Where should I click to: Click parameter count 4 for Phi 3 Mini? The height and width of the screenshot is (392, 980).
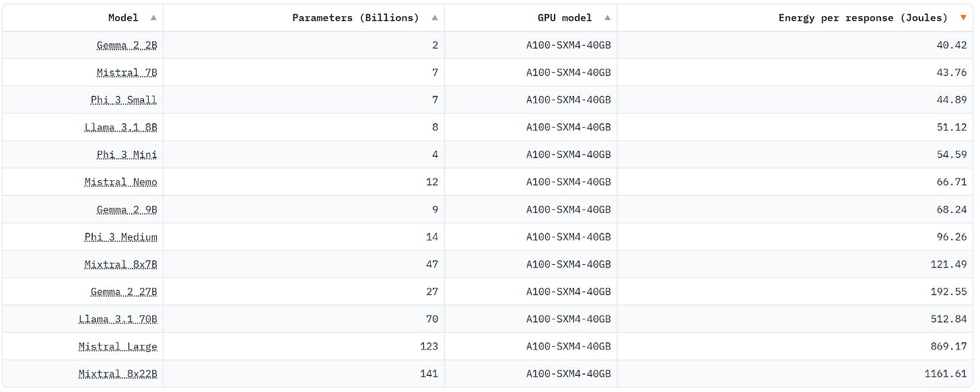pos(435,155)
